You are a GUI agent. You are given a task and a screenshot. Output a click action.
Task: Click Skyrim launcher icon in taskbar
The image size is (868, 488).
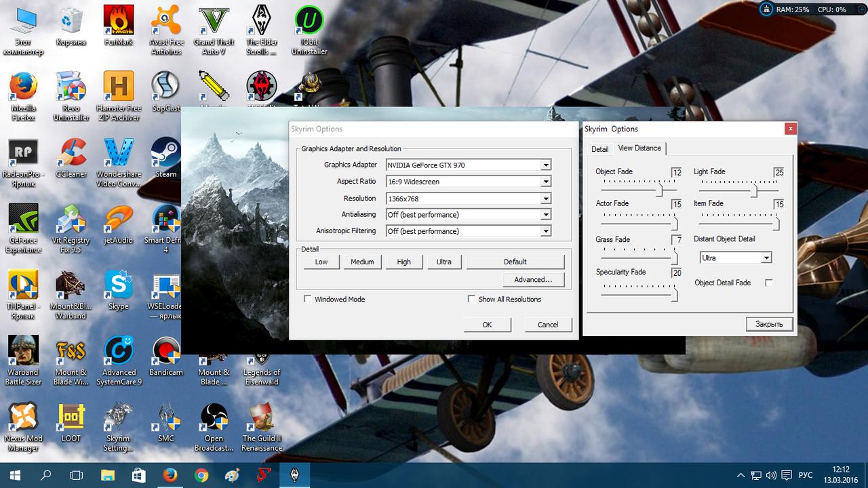(x=294, y=474)
